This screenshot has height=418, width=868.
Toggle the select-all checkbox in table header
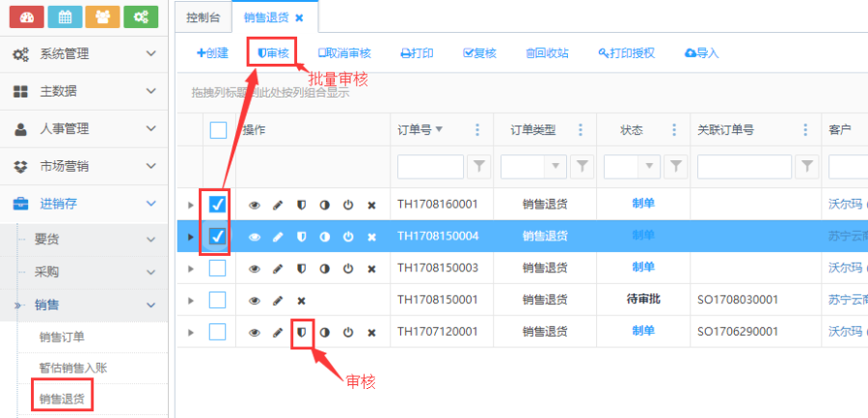pos(218,130)
